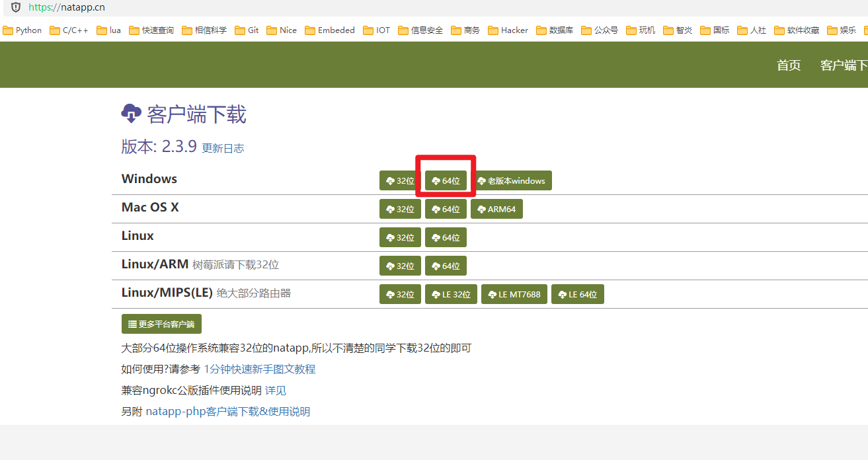Download Mac OS X ARM64 client
The height and width of the screenshot is (460, 868).
[x=496, y=209]
